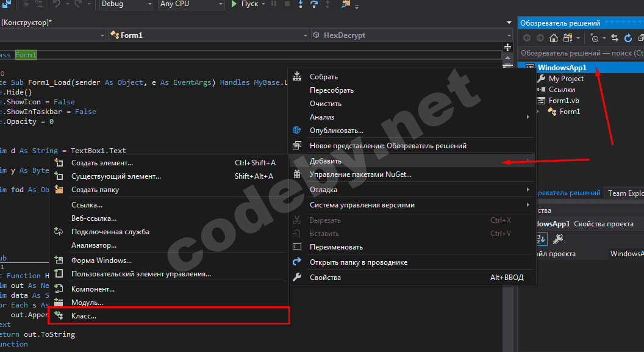Switch to the Team Explorer tab
Screen dimensions: 644x352
tap(625, 193)
